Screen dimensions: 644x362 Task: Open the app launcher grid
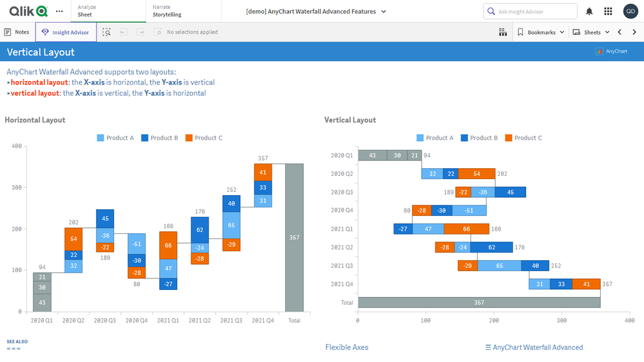point(608,12)
